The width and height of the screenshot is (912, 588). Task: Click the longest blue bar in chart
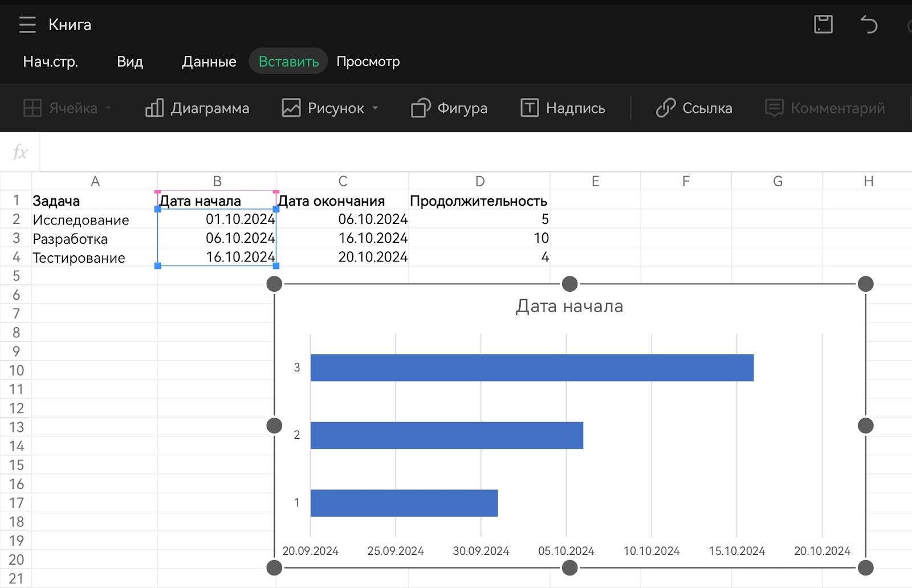click(x=531, y=368)
